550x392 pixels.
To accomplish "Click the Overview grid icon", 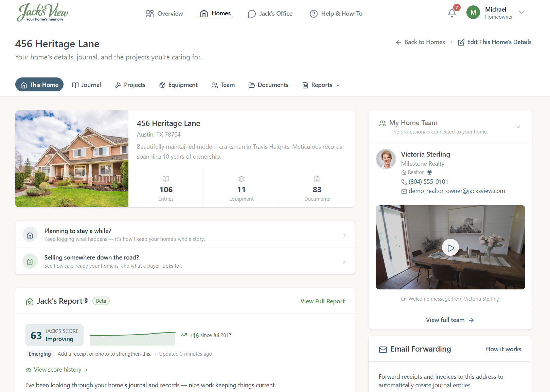I will click(150, 14).
